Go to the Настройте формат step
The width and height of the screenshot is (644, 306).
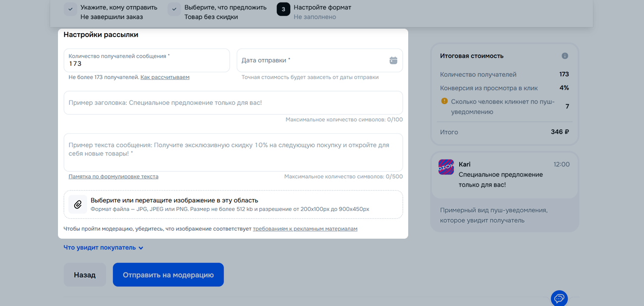pyautogui.click(x=322, y=8)
